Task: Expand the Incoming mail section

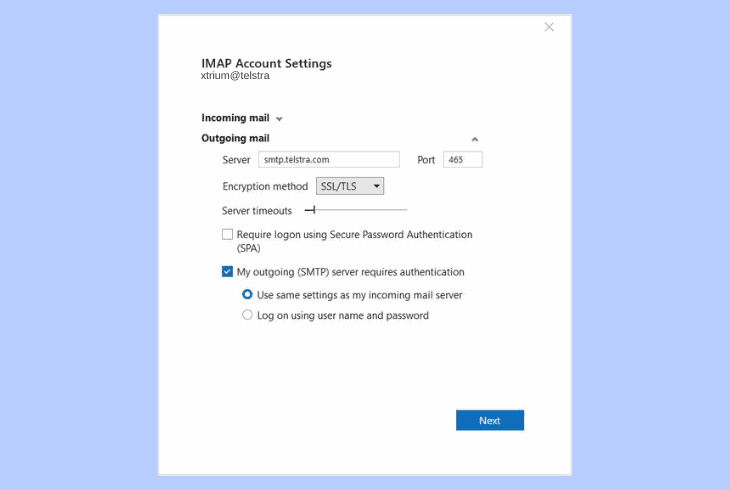Action: pyautogui.click(x=279, y=119)
